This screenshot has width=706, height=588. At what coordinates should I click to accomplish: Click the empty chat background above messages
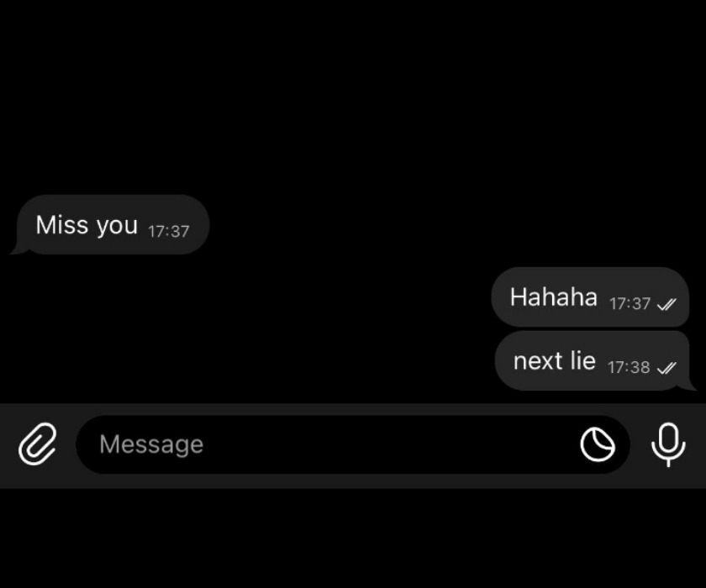pyautogui.click(x=353, y=94)
